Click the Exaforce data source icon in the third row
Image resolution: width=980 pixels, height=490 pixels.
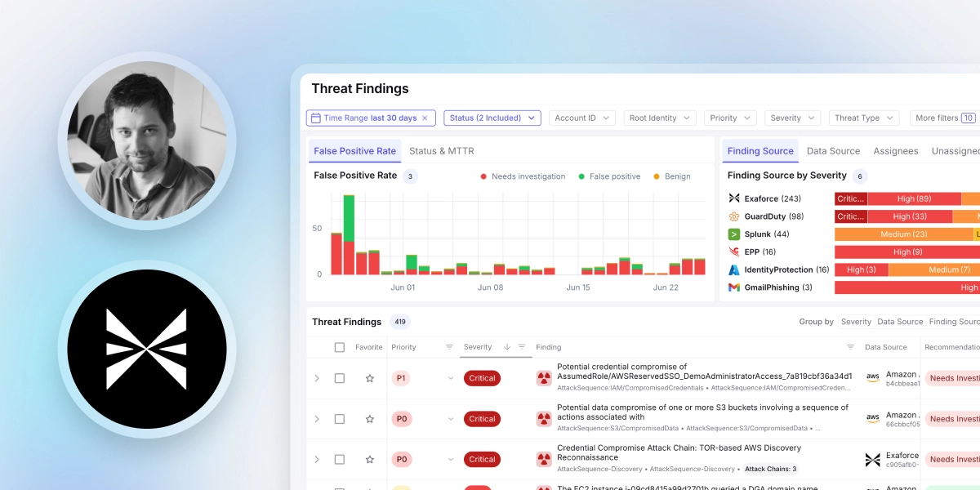click(872, 458)
